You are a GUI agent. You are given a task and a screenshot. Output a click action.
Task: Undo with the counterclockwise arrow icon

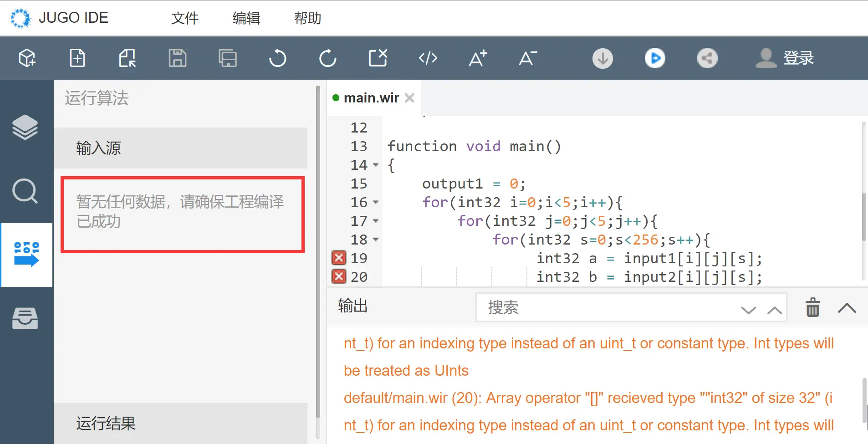tap(277, 58)
